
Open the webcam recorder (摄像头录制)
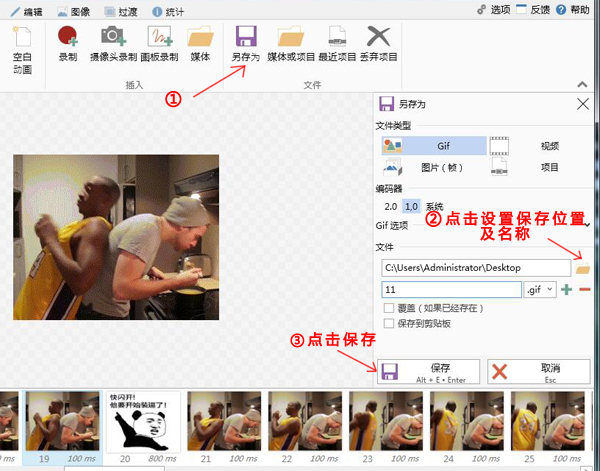113,44
